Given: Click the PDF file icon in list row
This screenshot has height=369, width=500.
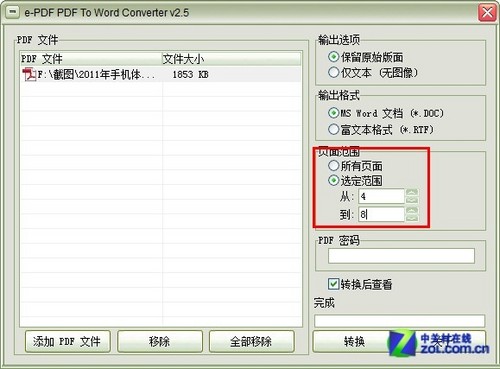Looking at the screenshot, I should click(29, 75).
